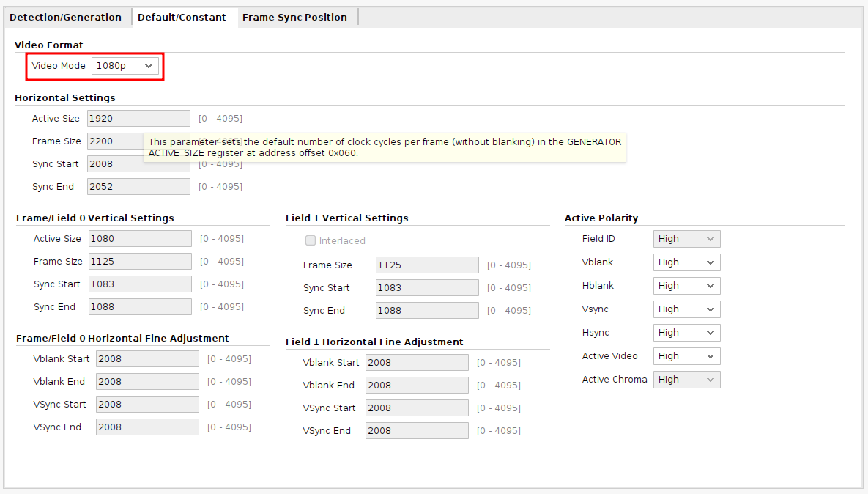Open the Frame Sync Position tab
The height and width of the screenshot is (494, 868).
pos(294,17)
